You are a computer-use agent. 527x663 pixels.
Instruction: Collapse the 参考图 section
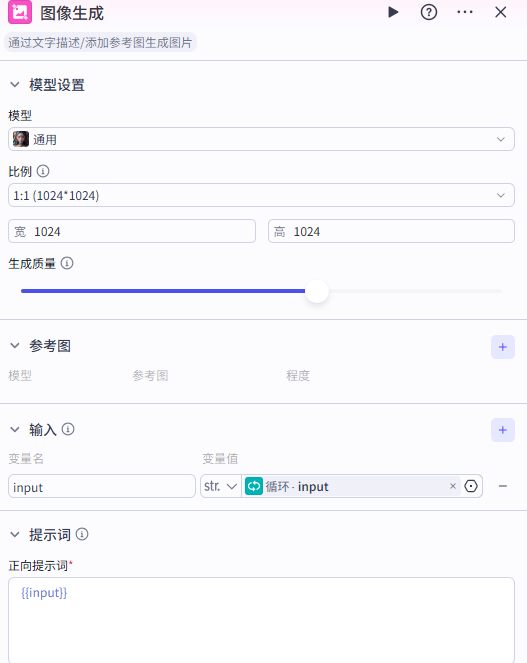coord(15,346)
